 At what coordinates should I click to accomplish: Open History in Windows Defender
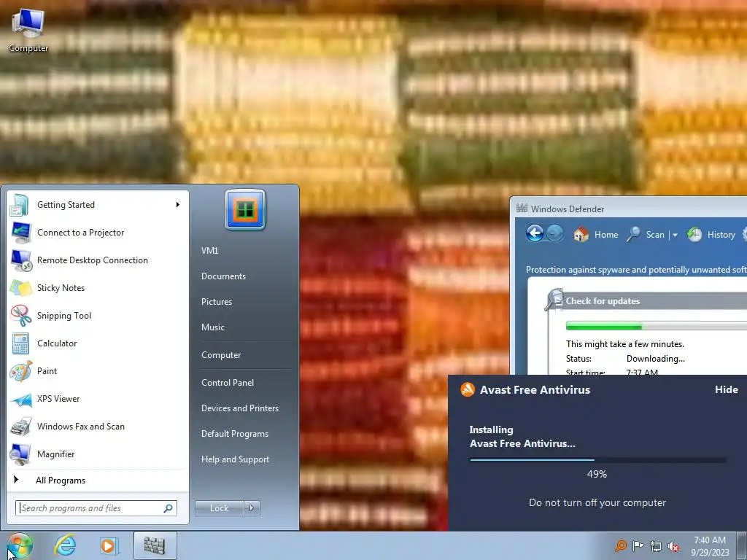click(x=711, y=234)
